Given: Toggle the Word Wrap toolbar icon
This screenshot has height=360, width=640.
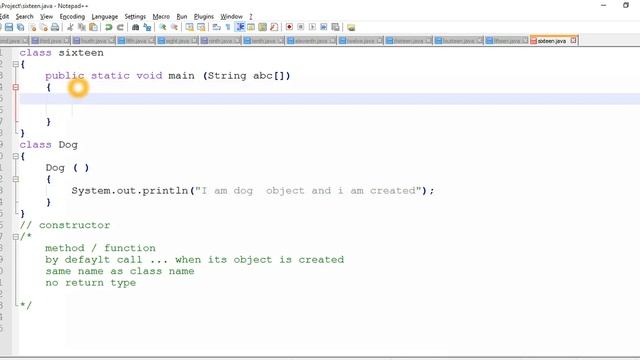Looking at the screenshot, I should [x=216, y=27].
